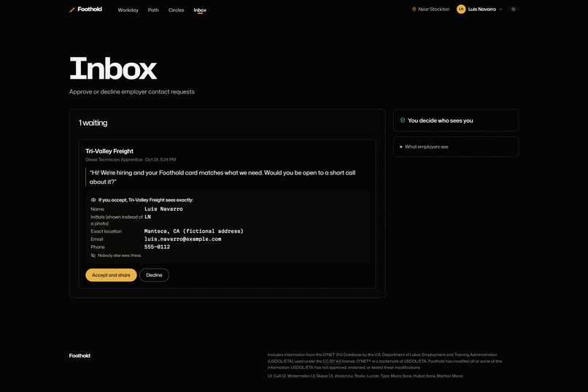Accept and share with Tri-Valley Freight
Image resolution: width=588 pixels, height=392 pixels.
click(111, 275)
